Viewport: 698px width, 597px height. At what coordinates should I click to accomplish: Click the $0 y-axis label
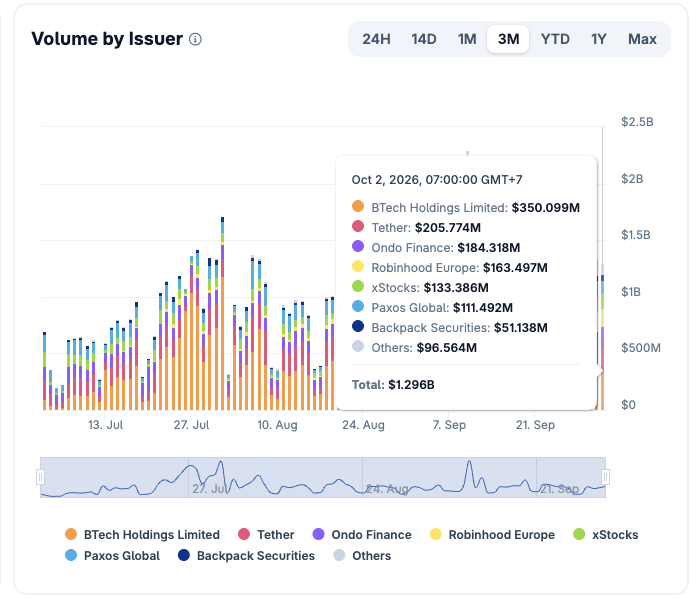tap(628, 405)
